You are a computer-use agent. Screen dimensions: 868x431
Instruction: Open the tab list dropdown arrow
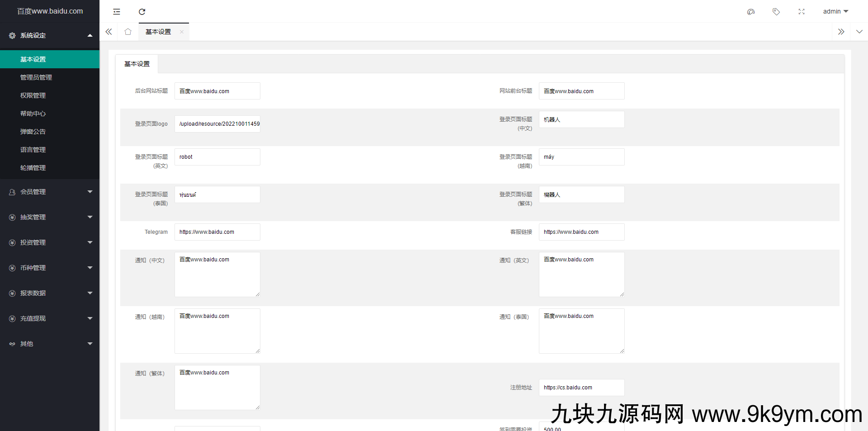point(859,32)
